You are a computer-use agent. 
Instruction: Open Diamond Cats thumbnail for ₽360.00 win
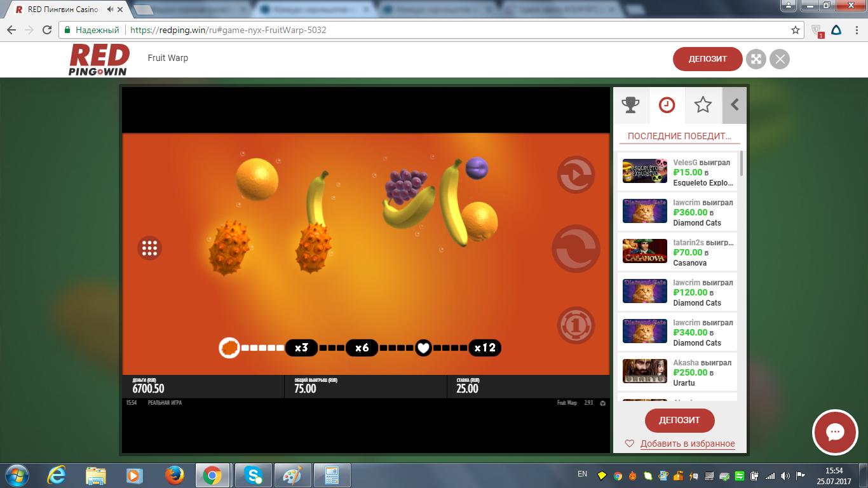point(644,211)
